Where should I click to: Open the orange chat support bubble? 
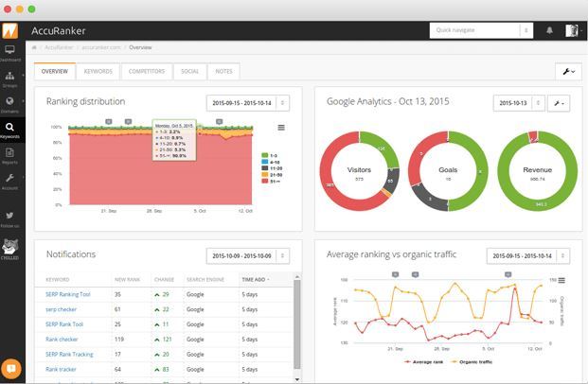tap(11, 369)
